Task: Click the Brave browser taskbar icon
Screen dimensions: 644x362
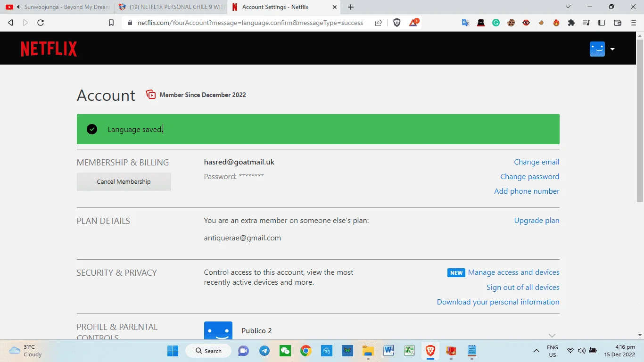Action: tap(430, 351)
